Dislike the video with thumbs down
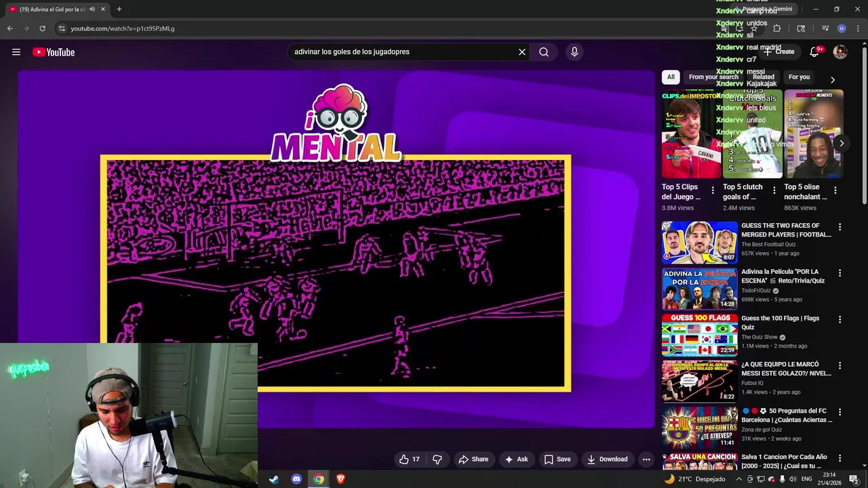This screenshot has height=488, width=868. point(437,459)
